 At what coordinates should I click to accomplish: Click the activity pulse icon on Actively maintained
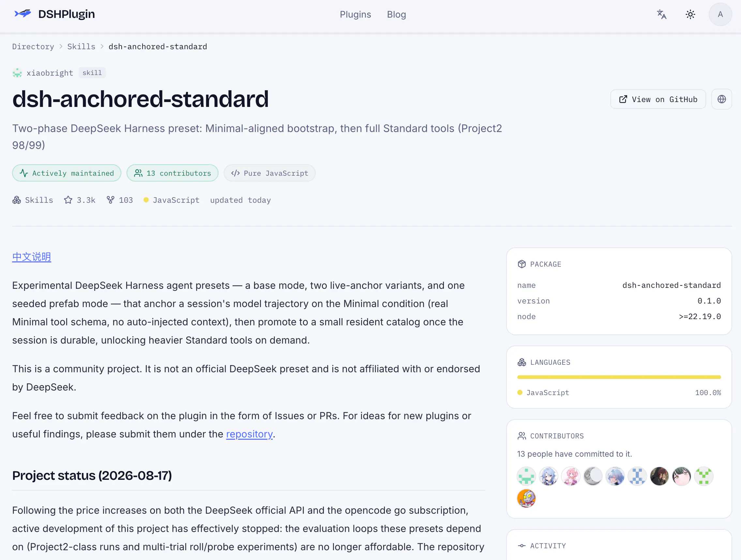tap(24, 173)
